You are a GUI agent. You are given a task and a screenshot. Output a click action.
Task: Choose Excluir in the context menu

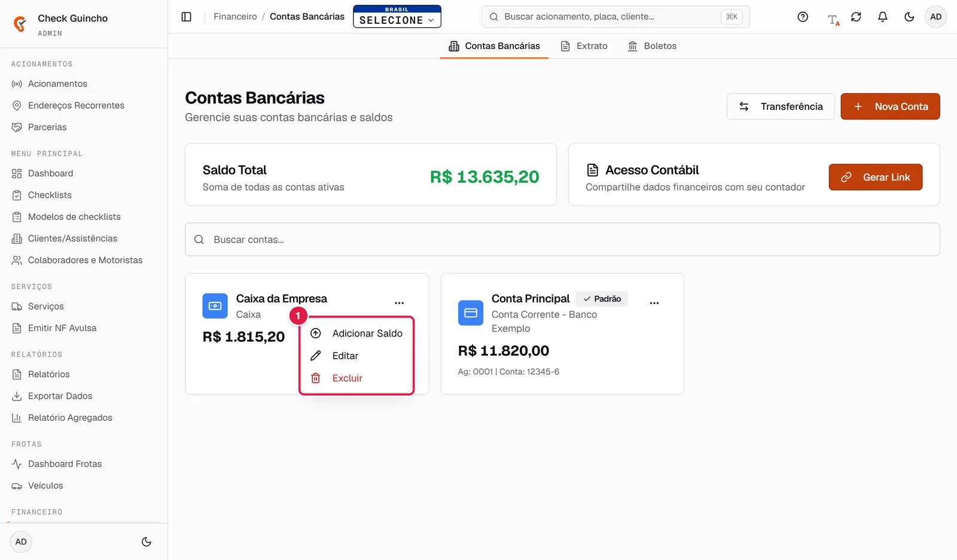tap(356, 378)
